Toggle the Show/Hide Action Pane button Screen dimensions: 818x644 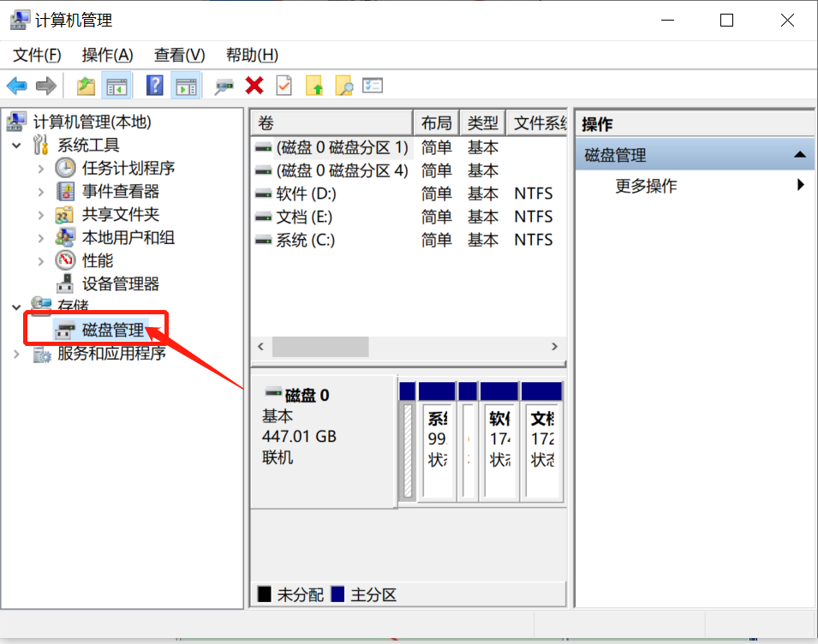click(184, 86)
